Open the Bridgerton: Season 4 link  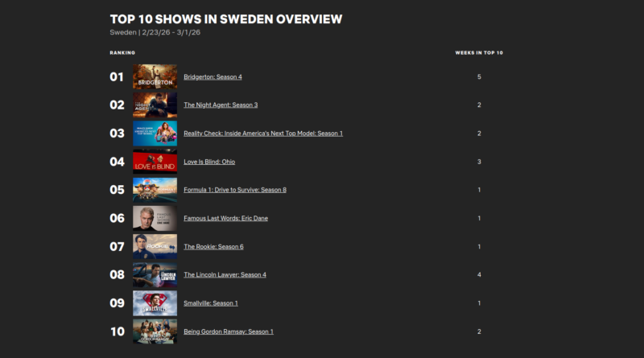click(x=213, y=76)
